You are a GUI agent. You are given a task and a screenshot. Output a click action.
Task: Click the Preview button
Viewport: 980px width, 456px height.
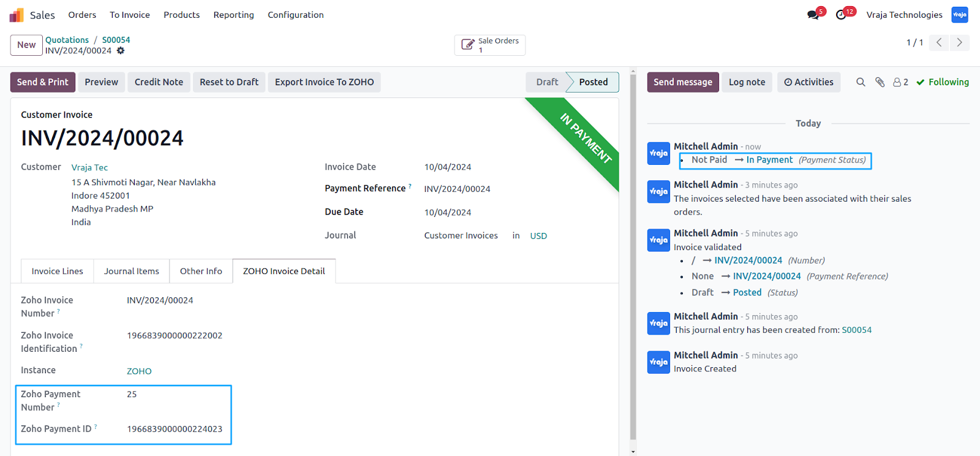(101, 82)
